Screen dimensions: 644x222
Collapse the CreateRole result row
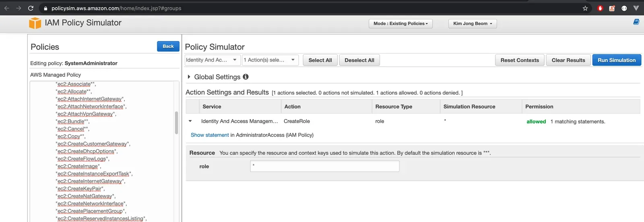(x=190, y=121)
